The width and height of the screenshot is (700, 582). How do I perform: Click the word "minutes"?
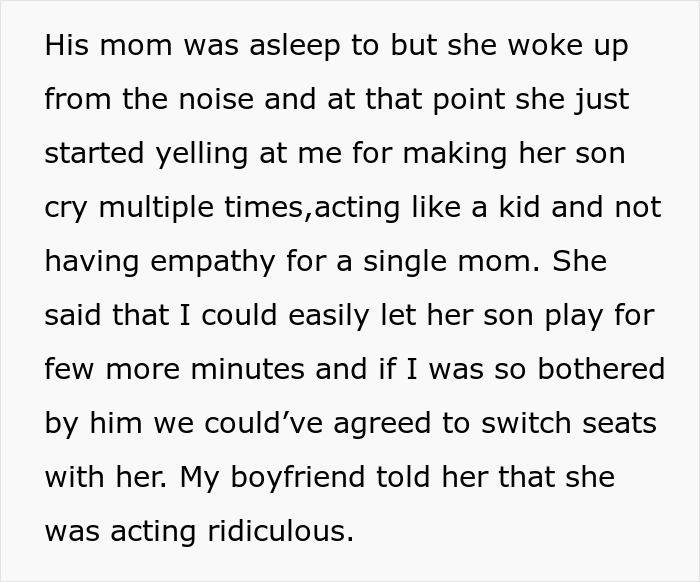252,370
